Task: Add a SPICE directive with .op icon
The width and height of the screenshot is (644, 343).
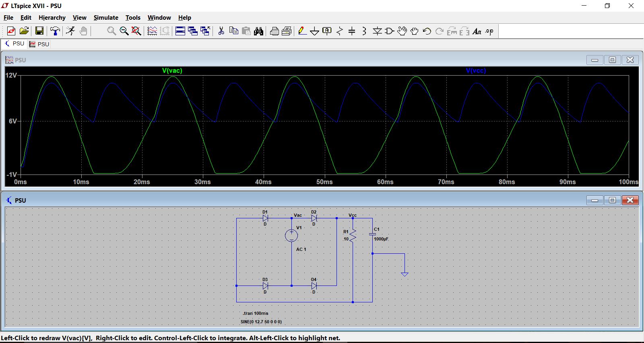Action: 489,31
